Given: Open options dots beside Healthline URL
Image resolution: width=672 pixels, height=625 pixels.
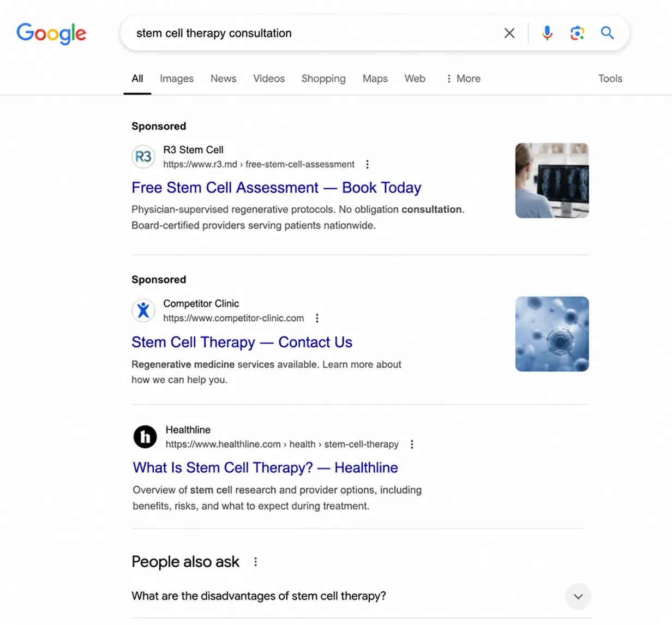Looking at the screenshot, I should coord(412,444).
